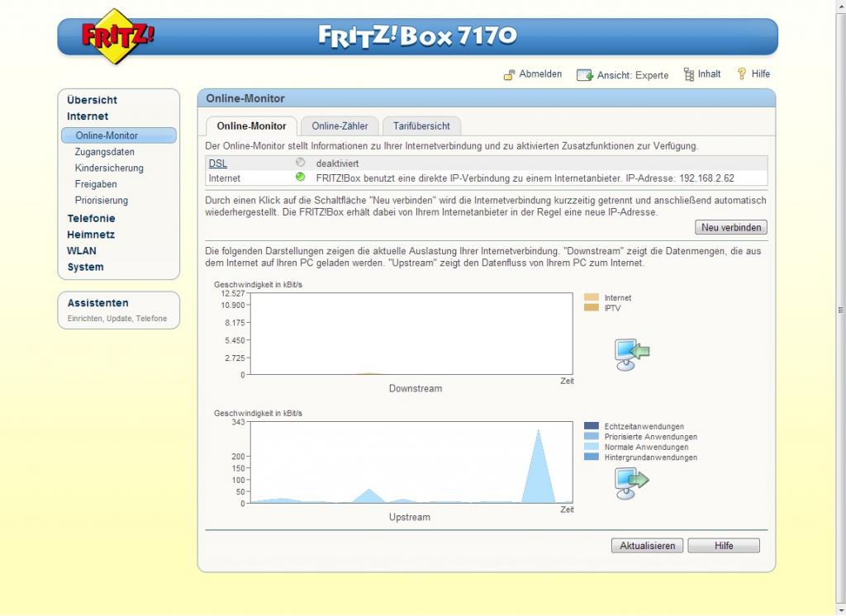This screenshot has height=616, width=846.
Task: Click the Hilfe button at the bottom
Action: click(724, 546)
